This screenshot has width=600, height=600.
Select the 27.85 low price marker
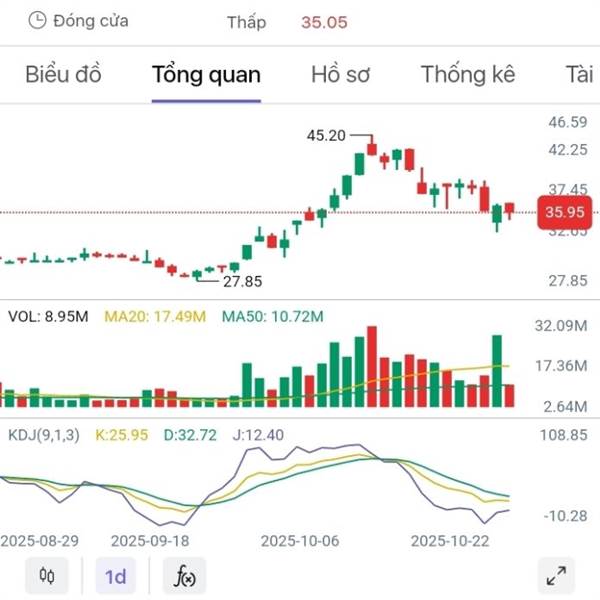point(241,281)
